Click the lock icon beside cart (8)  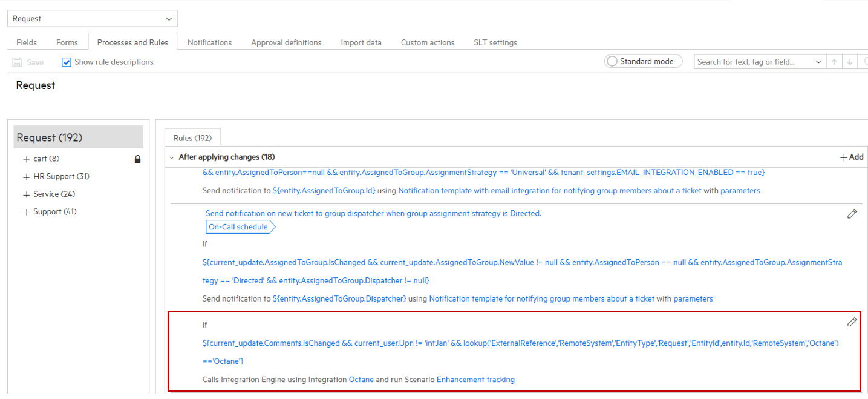tap(137, 159)
